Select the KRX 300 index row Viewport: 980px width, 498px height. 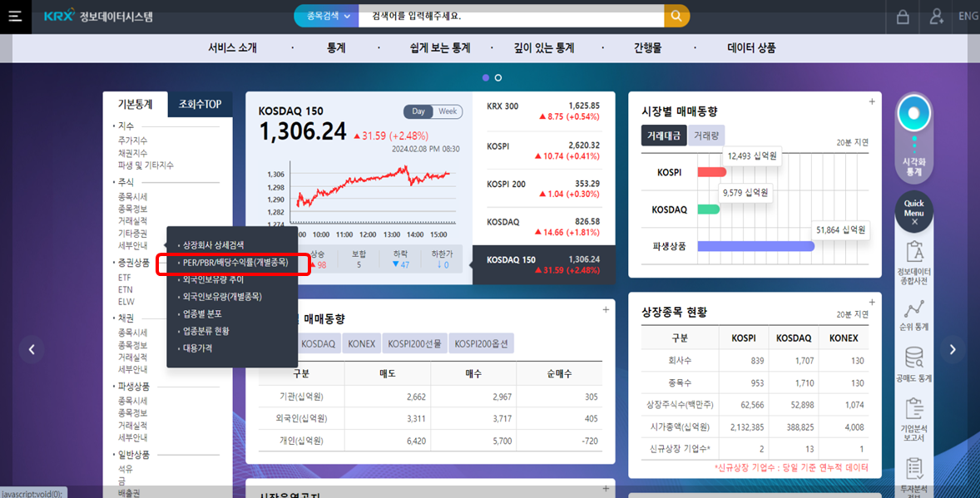(x=543, y=111)
